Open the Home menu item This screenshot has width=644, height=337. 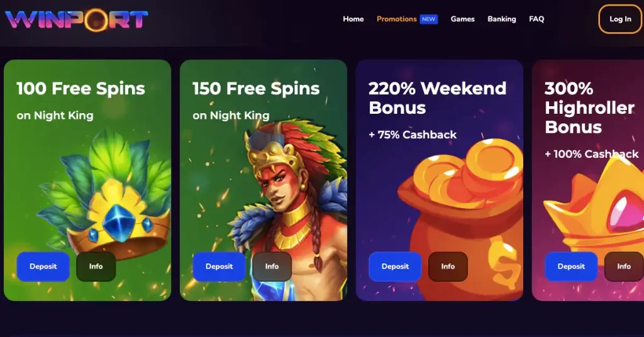tap(353, 19)
